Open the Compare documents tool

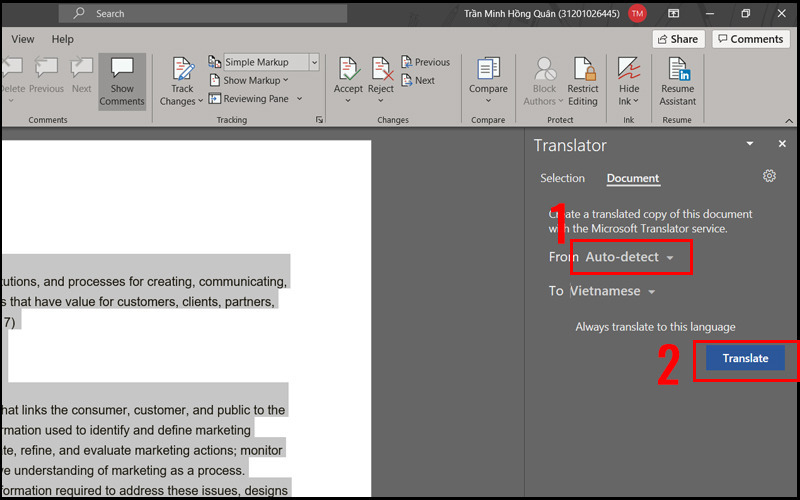click(488, 80)
